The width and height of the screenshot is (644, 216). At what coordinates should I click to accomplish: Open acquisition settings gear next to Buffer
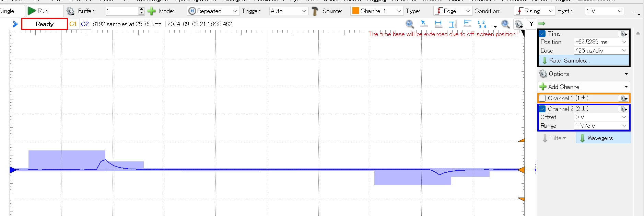click(x=70, y=11)
